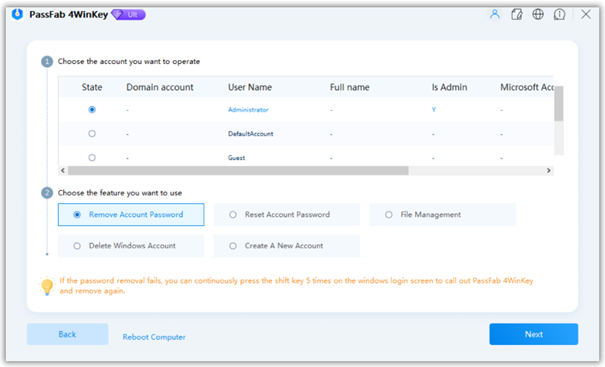Click the Next button
Viewport: 605px width, 367px height.
pos(534,334)
